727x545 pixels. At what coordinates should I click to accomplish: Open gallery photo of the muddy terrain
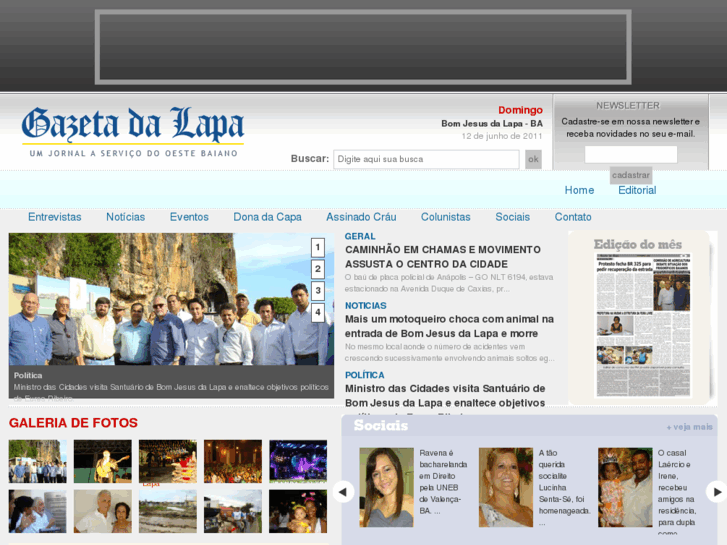168,512
